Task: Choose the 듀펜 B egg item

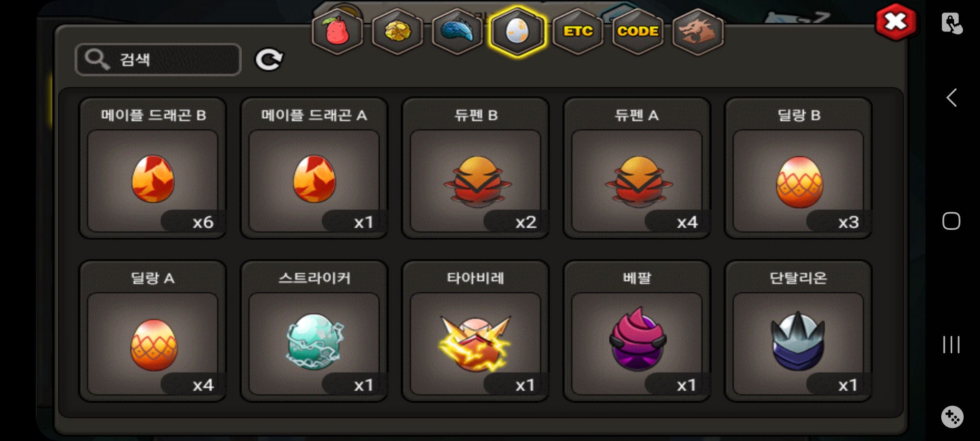Action: click(x=476, y=168)
